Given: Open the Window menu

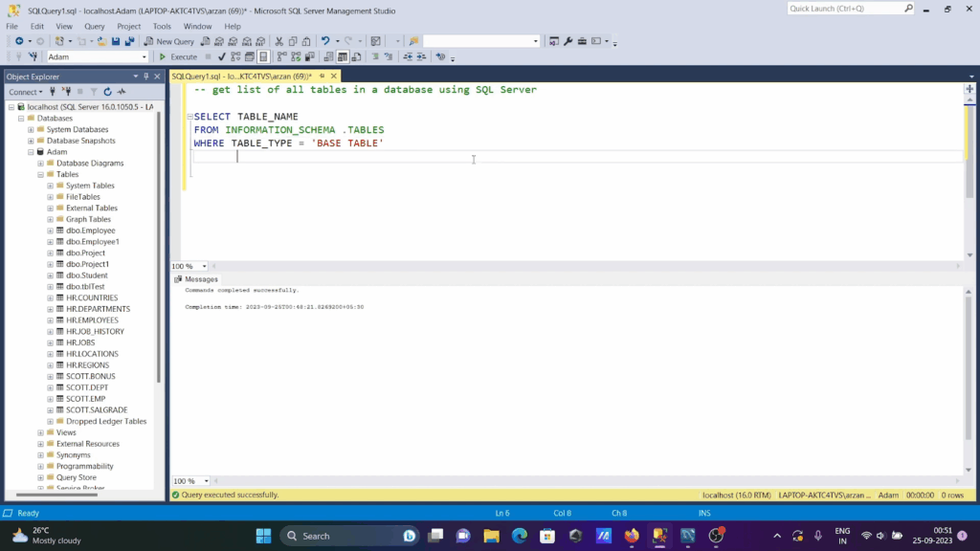Looking at the screenshot, I should coord(197,26).
